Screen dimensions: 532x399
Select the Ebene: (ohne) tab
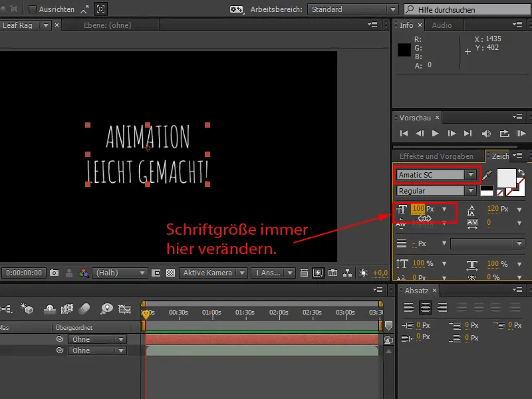tap(108, 25)
